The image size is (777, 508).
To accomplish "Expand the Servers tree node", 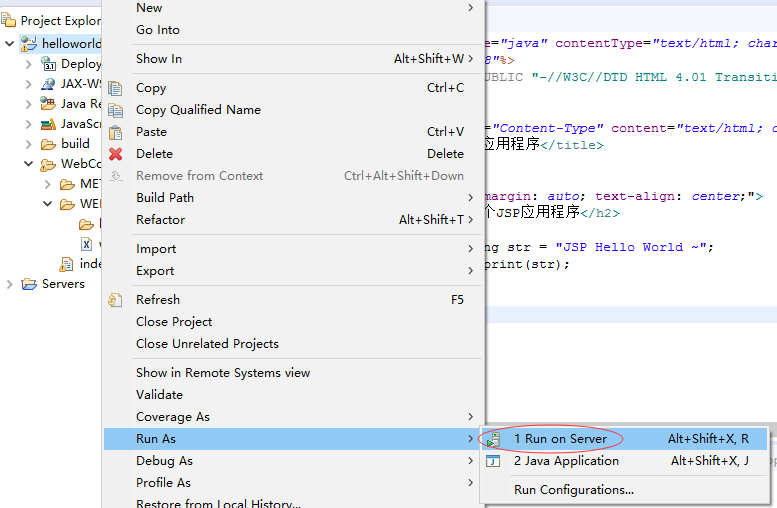I will 9,284.
